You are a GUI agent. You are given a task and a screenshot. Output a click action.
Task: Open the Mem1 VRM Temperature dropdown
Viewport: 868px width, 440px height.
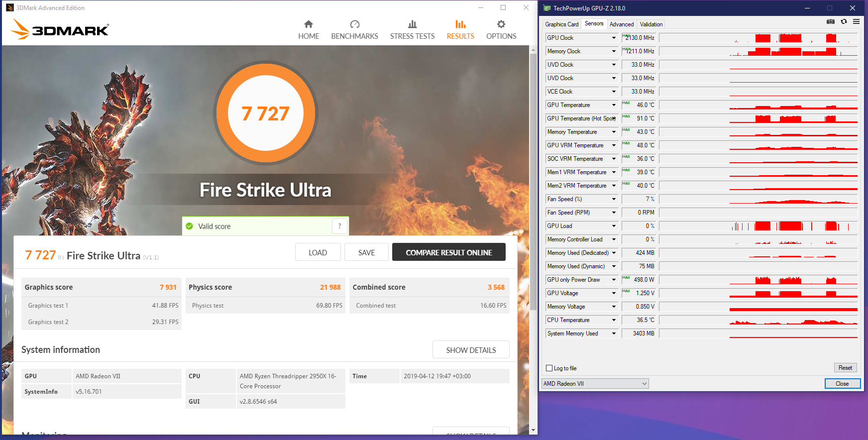click(614, 172)
